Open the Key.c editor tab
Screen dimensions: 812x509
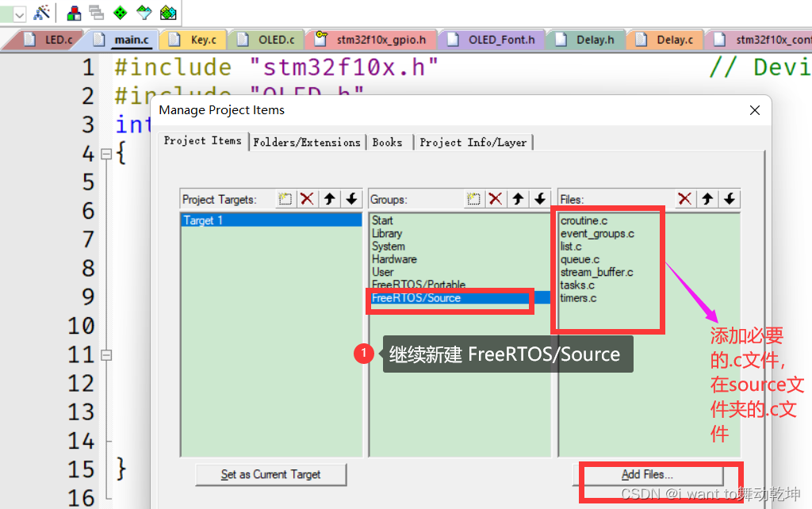[x=193, y=40]
